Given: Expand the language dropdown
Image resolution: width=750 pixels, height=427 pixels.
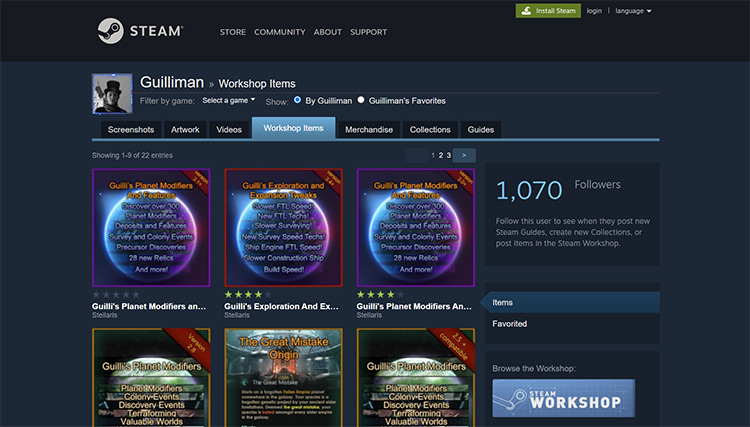Looking at the screenshot, I should (633, 11).
